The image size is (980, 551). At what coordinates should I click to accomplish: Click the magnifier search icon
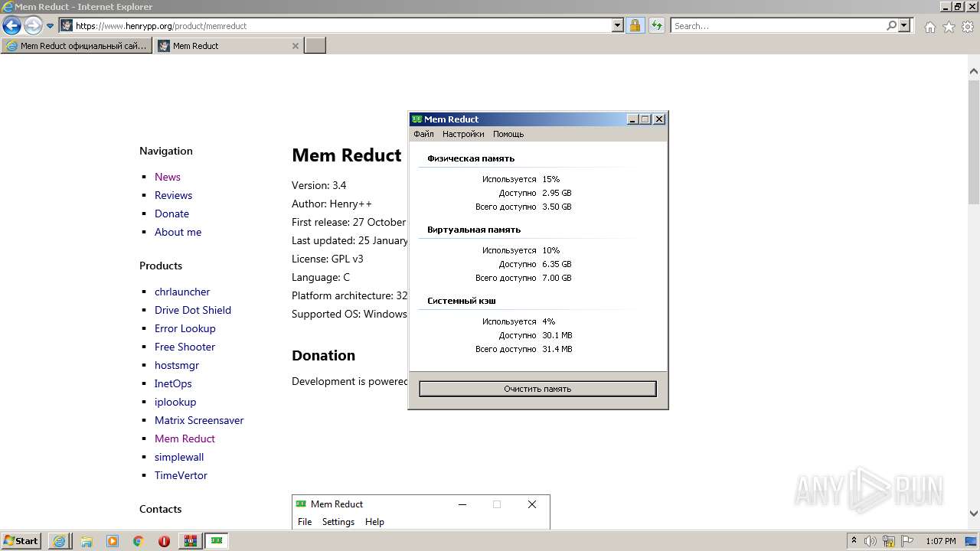coord(891,26)
